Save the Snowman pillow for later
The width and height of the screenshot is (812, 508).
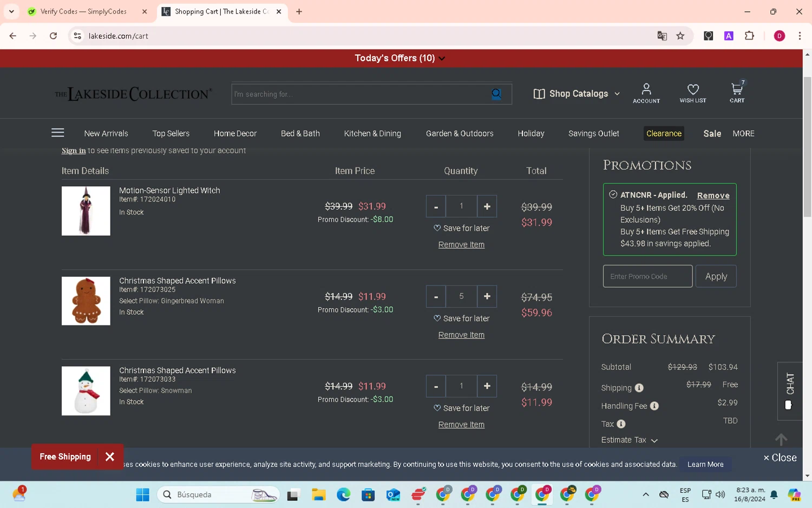point(461,408)
